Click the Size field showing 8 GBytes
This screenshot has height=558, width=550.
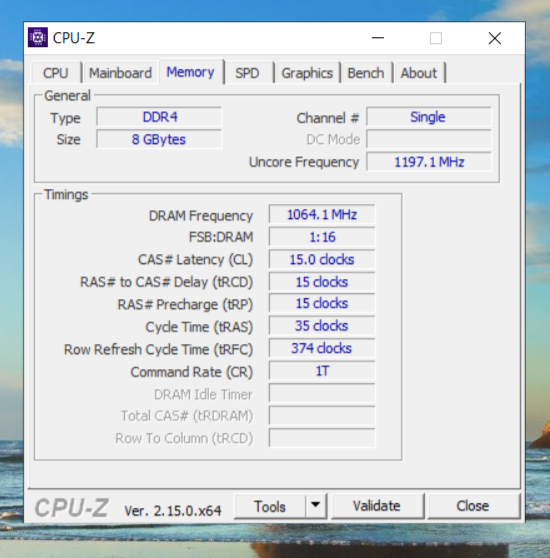[x=159, y=139]
